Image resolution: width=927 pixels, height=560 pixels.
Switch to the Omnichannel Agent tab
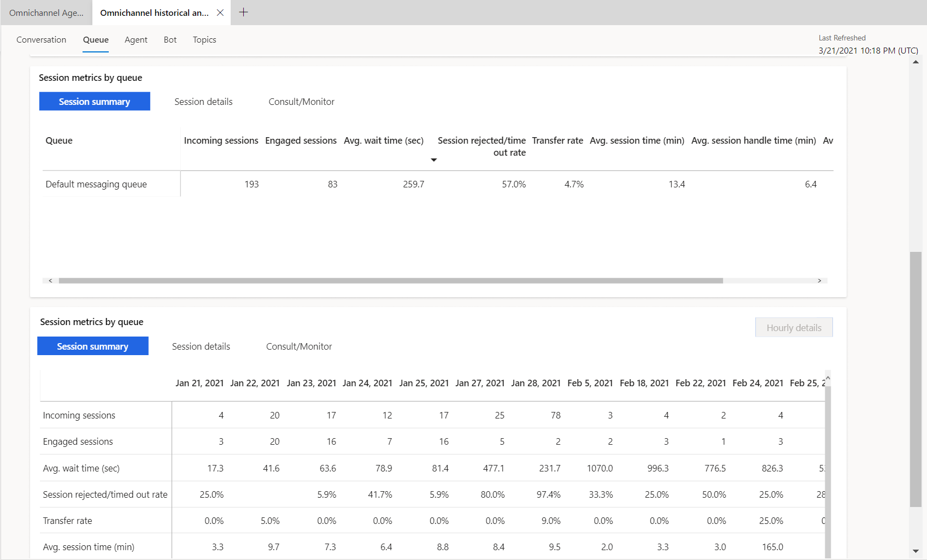point(46,13)
